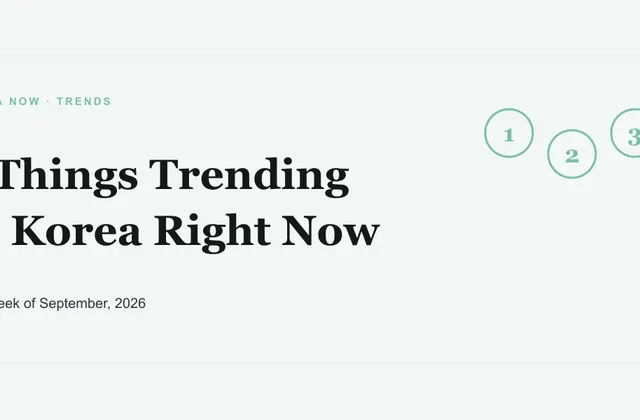Click the word Right in the title
The height and width of the screenshot is (420, 640).
212,231
